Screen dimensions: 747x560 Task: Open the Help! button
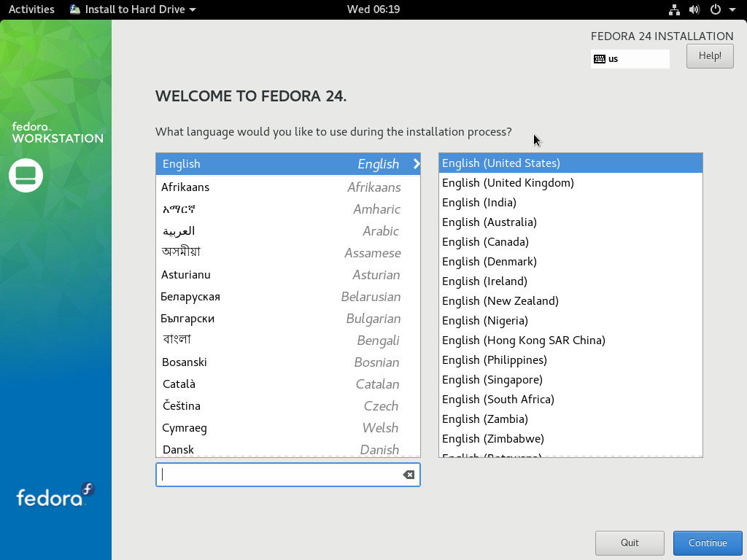click(x=709, y=56)
